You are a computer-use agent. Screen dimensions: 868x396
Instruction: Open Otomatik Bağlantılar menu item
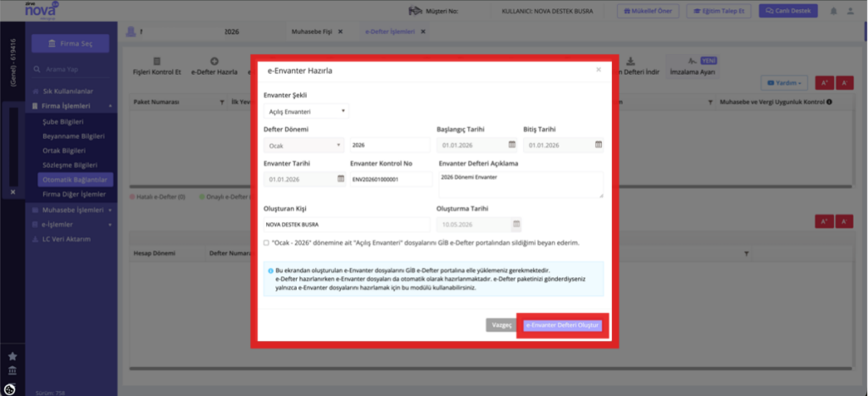coord(75,180)
